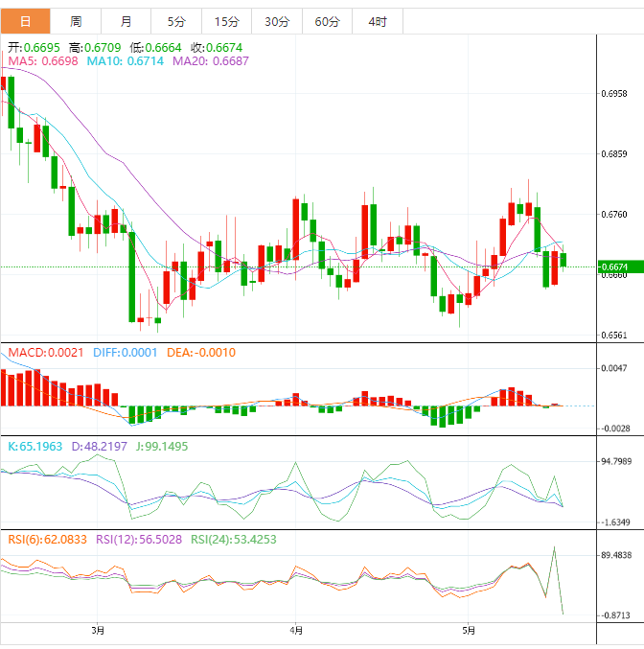The height and width of the screenshot is (649, 644).
Task: Switch to the 周 (weekly) tab
Action: [x=76, y=21]
